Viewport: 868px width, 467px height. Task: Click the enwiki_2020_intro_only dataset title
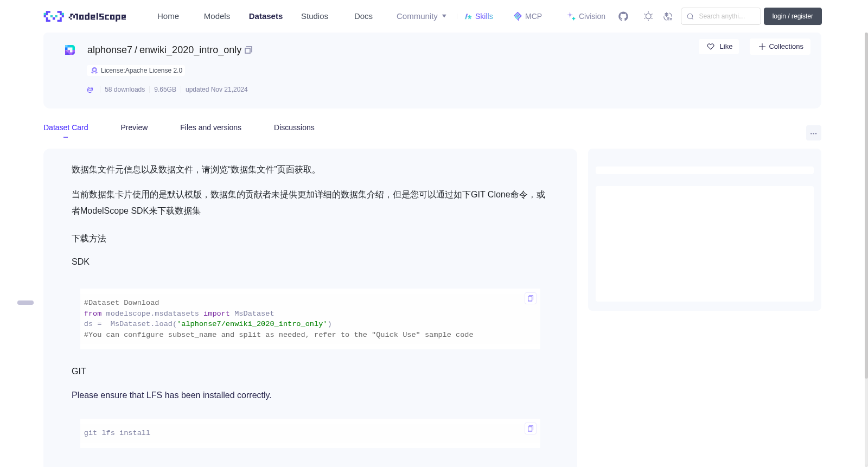pyautogui.click(x=190, y=50)
